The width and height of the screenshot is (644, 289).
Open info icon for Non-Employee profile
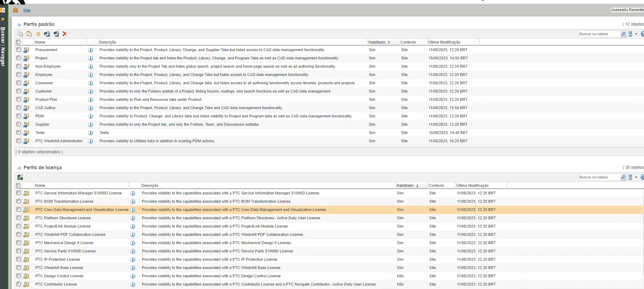click(x=91, y=67)
